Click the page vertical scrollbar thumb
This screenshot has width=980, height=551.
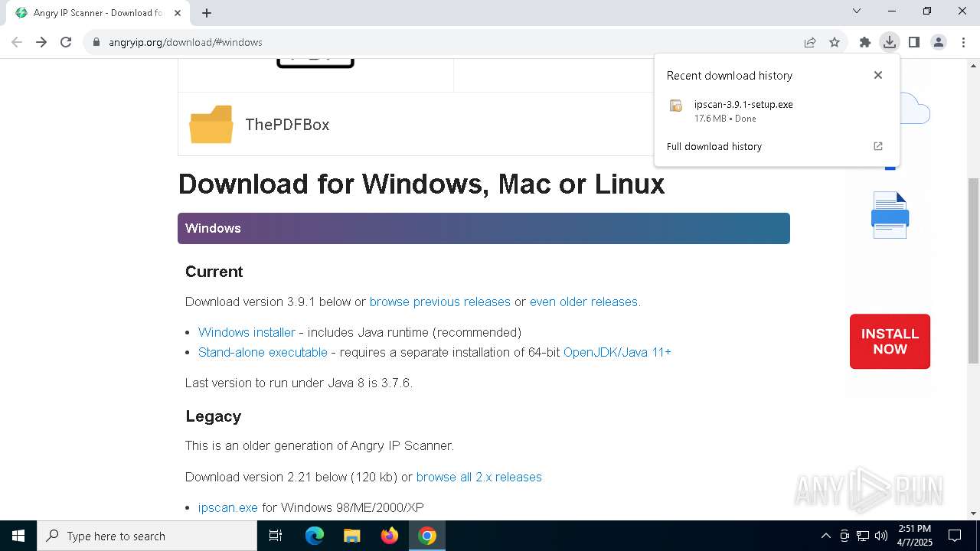coord(973,270)
